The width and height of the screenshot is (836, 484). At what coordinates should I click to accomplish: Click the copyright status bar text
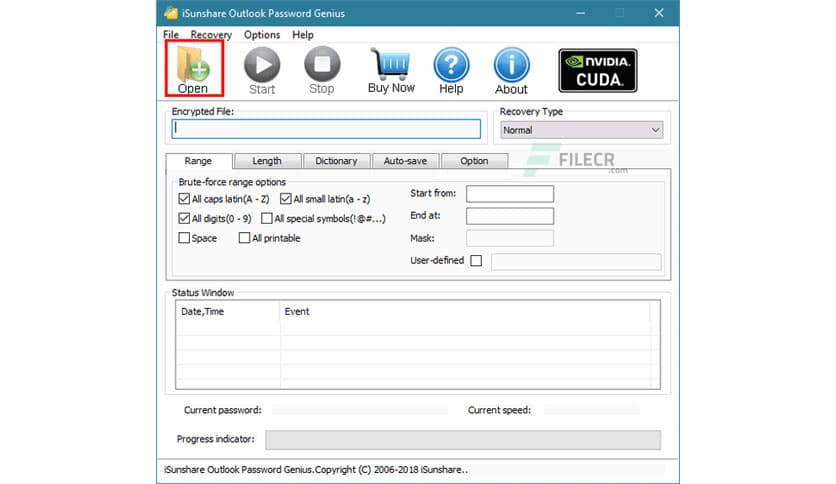pyautogui.click(x=316, y=470)
